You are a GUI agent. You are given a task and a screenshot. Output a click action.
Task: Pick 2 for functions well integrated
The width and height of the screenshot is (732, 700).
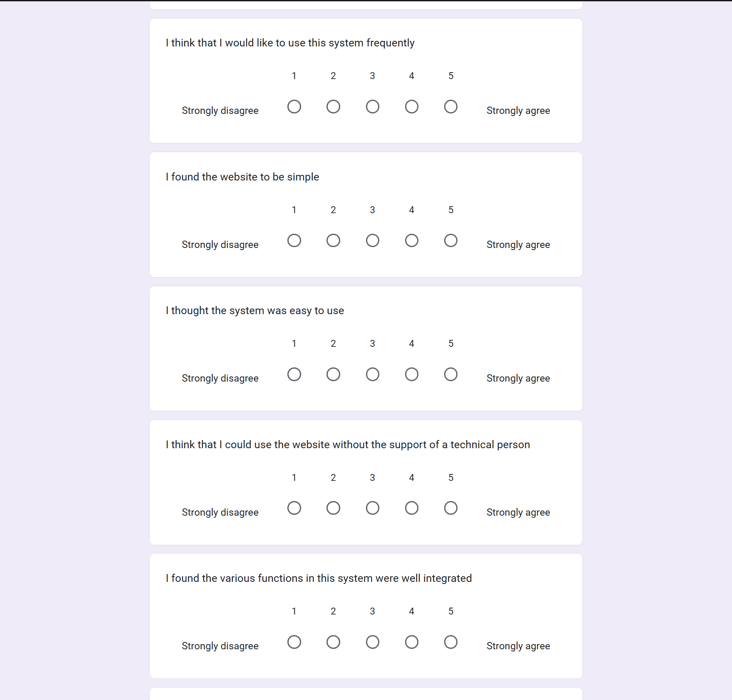coord(333,642)
